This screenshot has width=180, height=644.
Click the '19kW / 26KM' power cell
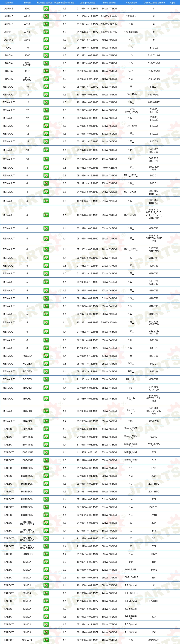(109, 168)
